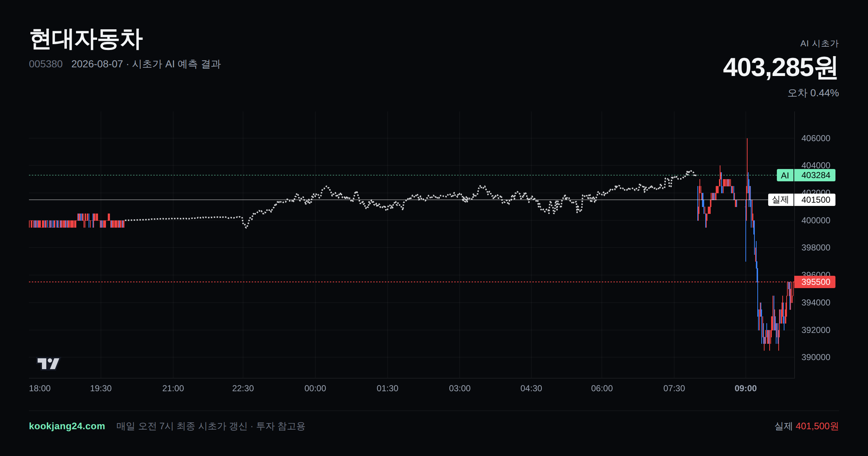Screen dimensions: 868x456
Task: Click the 400000 price axis label
Action: pos(816,220)
